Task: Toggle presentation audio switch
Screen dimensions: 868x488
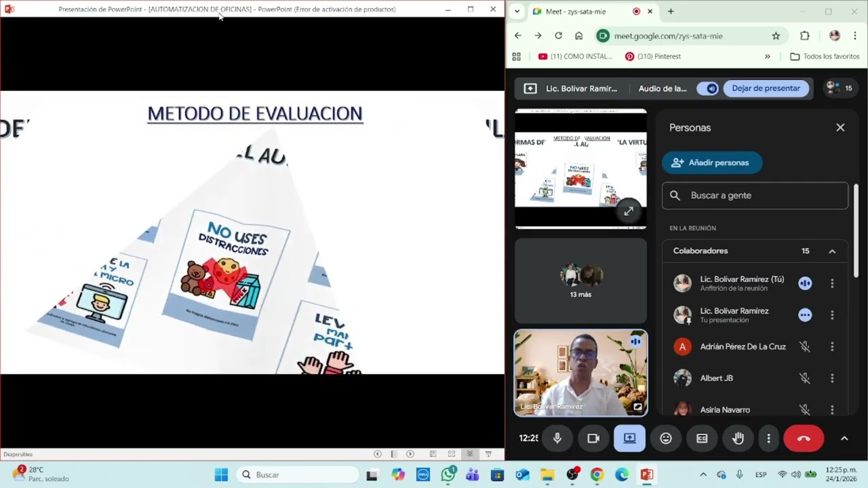Action: (707, 88)
